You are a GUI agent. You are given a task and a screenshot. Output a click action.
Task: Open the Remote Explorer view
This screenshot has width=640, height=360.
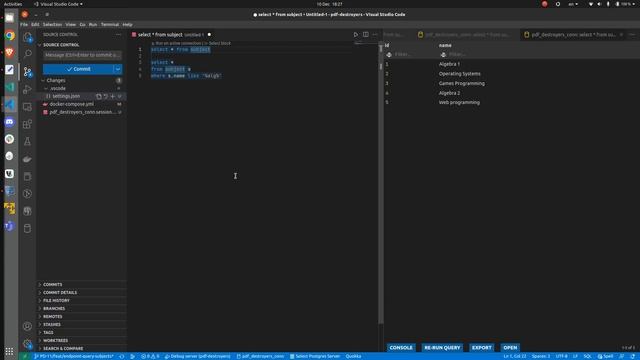coord(27,107)
